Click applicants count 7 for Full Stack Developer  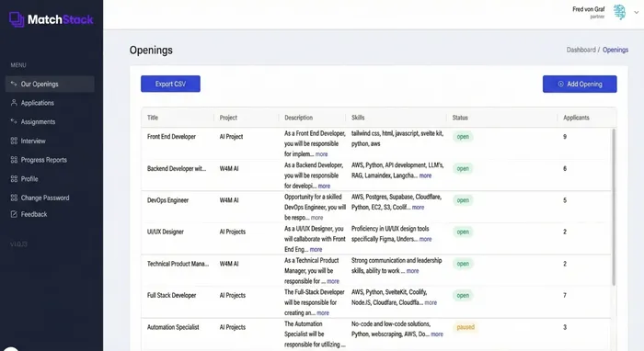click(565, 295)
